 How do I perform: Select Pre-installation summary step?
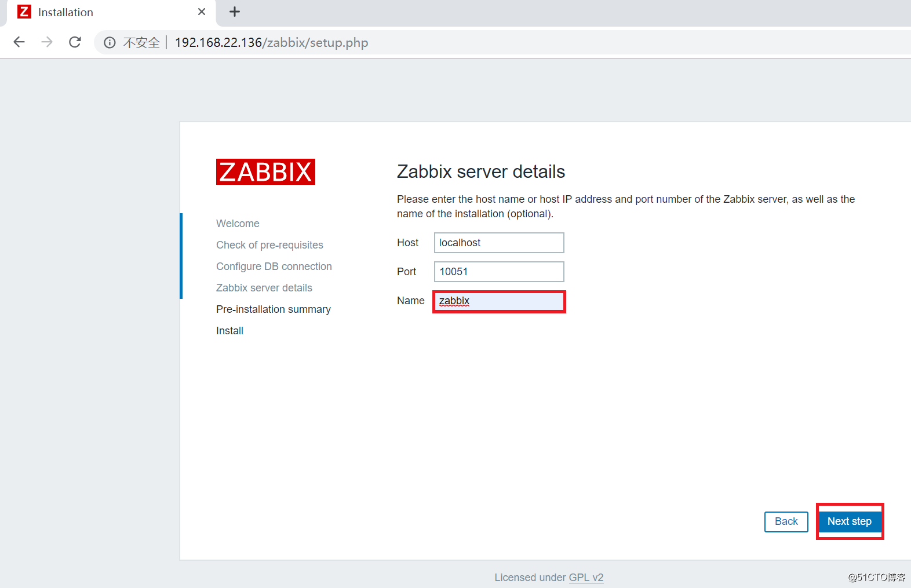point(274,309)
